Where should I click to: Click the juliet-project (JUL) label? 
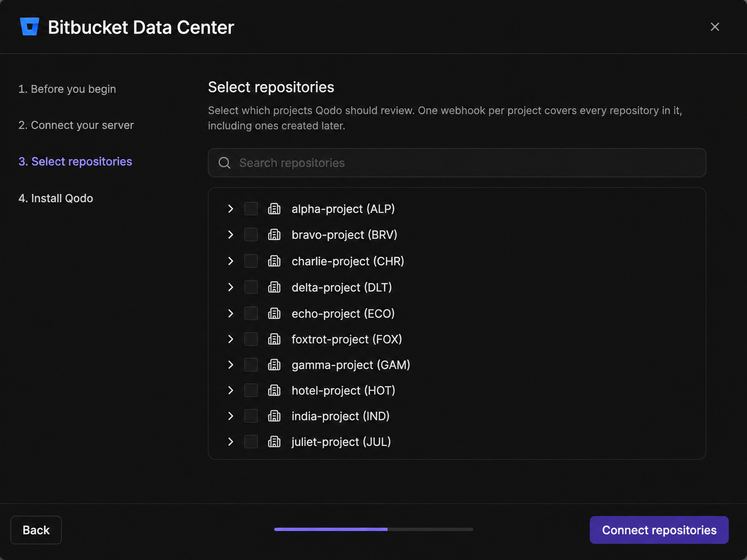[341, 442]
